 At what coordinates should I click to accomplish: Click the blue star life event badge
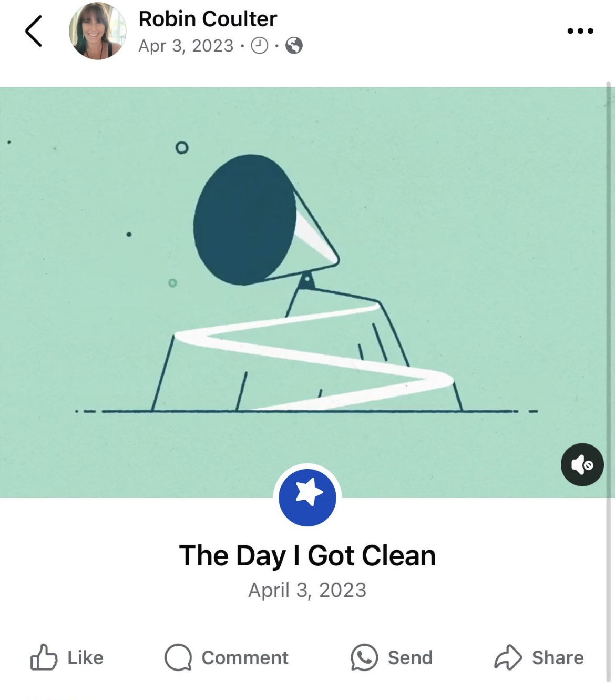coord(307,498)
